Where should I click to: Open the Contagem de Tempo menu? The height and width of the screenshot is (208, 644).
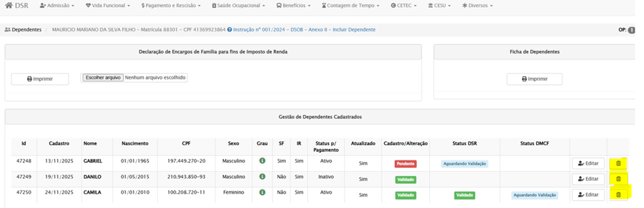[351, 6]
